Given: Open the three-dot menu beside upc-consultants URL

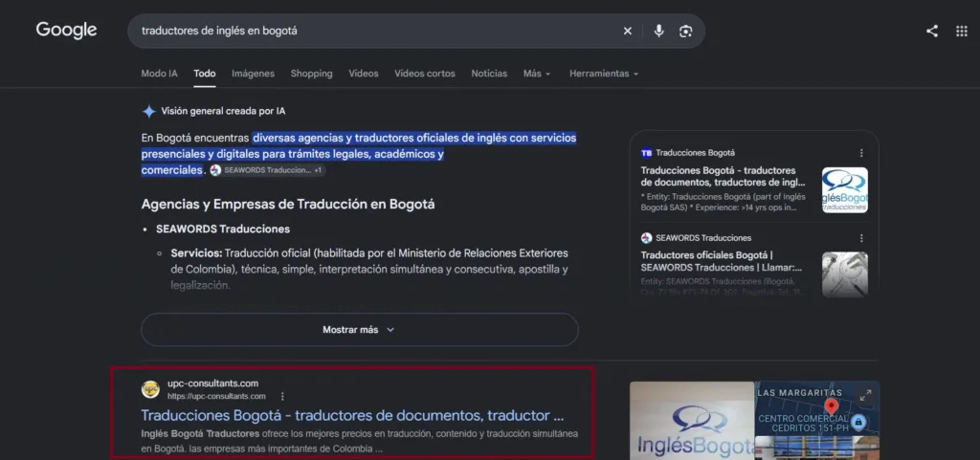Looking at the screenshot, I should [282, 396].
